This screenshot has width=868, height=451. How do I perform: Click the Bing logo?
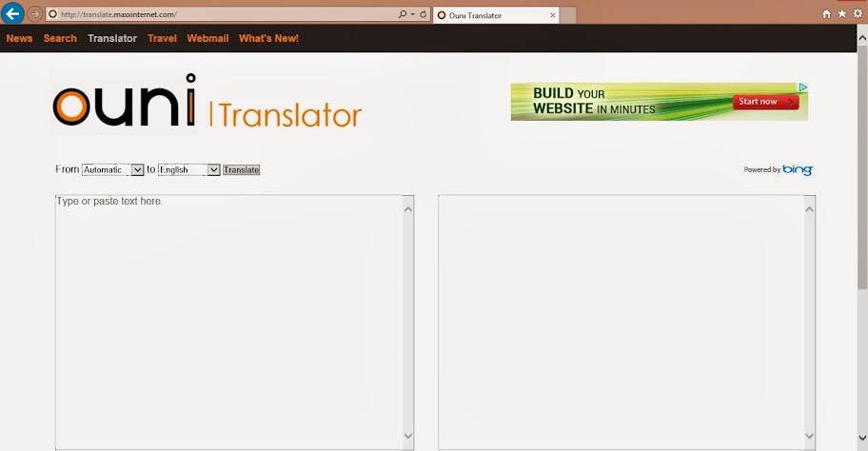point(798,169)
